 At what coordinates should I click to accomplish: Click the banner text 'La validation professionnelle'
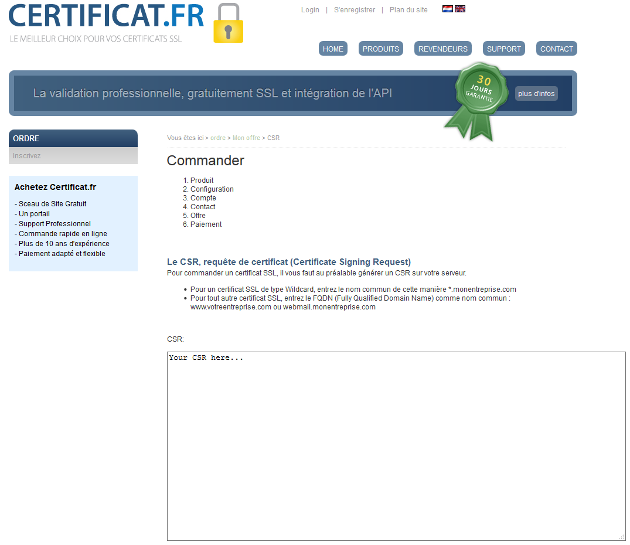click(212, 93)
